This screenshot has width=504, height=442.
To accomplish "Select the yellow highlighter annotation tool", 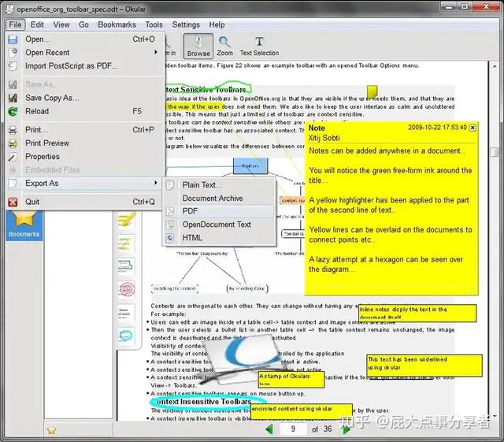I will coord(126,219).
